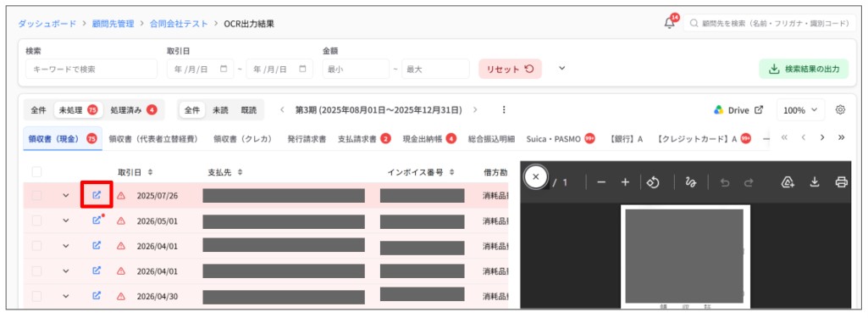This screenshot has height=318, width=868.
Task: Go to previous fiscal period arrow
Action: pos(282,109)
